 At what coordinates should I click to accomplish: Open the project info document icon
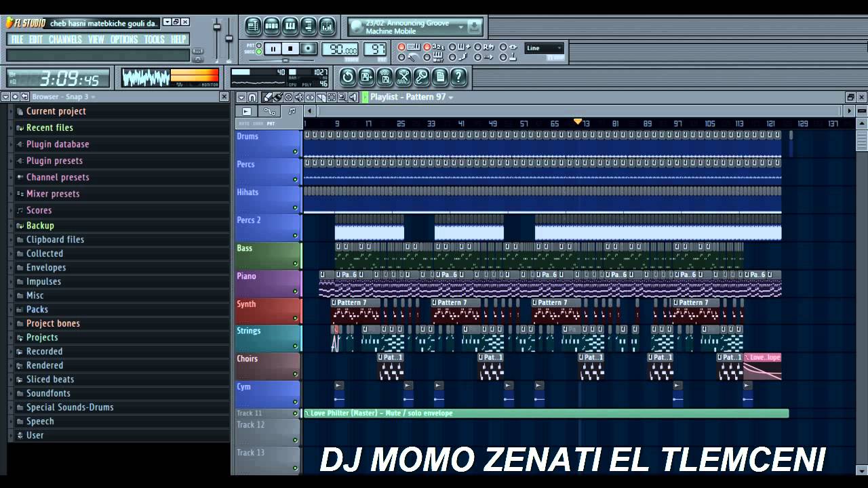[x=440, y=77]
